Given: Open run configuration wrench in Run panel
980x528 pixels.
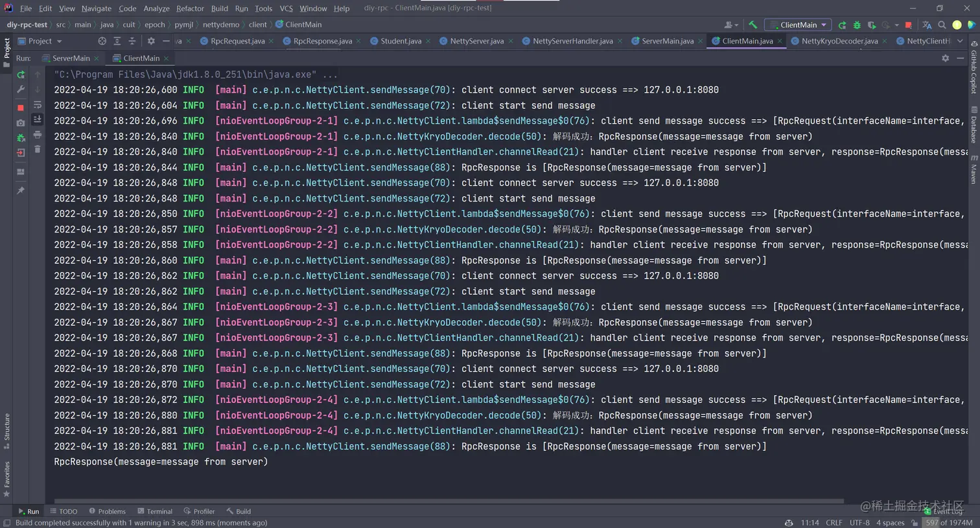Looking at the screenshot, I should point(21,89).
